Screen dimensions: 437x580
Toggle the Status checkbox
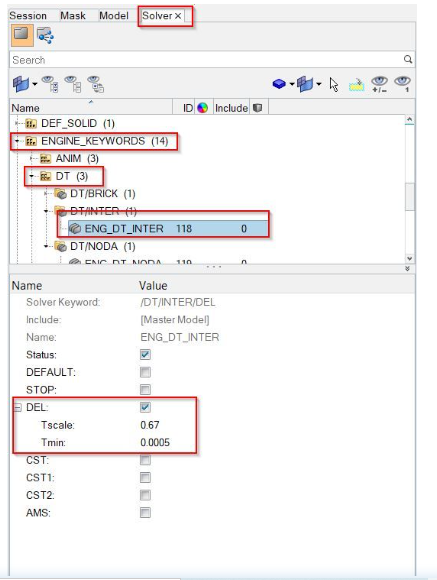pos(145,354)
